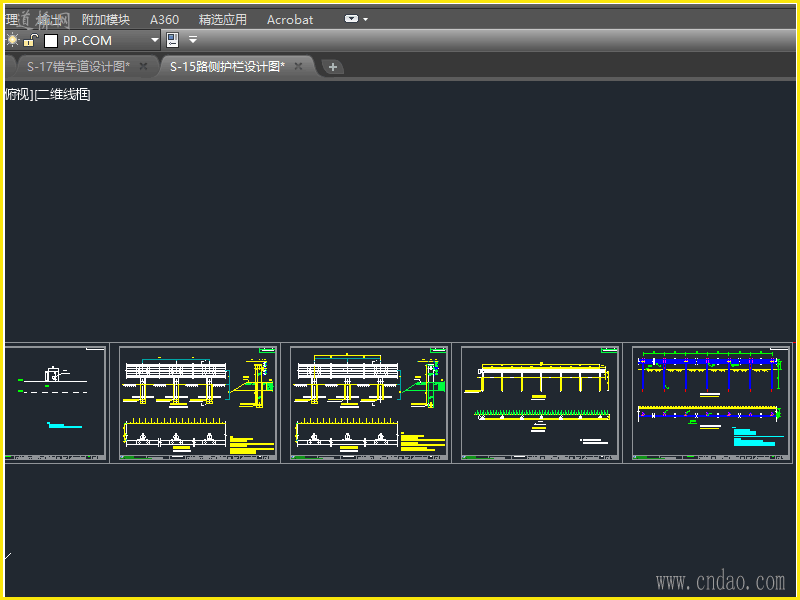Switch to the 精选应用 ribbon tab

pos(222,19)
